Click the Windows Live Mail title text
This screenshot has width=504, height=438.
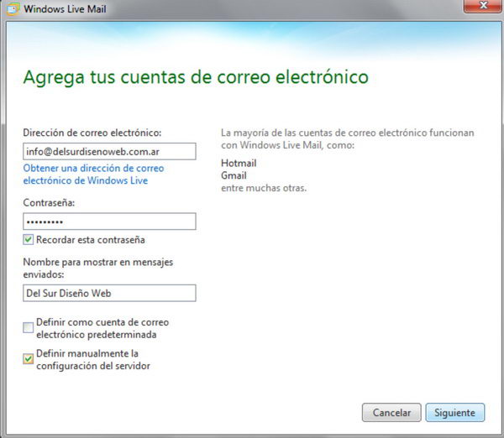click(65, 9)
